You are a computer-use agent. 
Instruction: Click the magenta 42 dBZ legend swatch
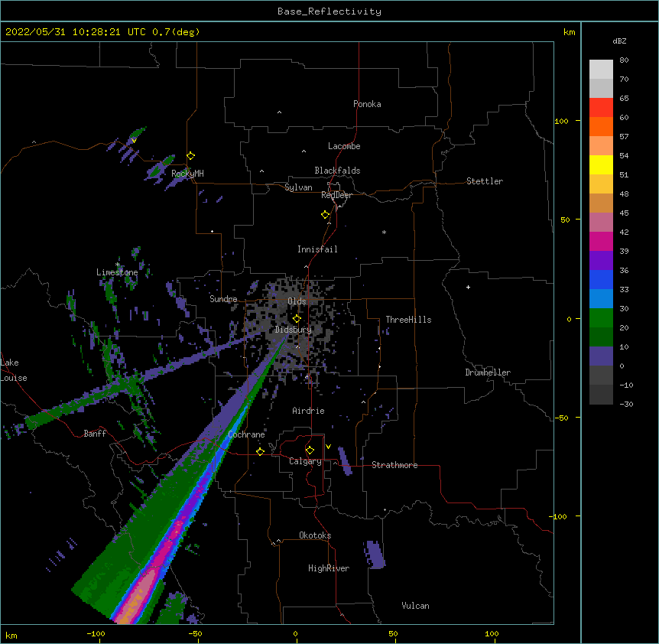[601, 241]
